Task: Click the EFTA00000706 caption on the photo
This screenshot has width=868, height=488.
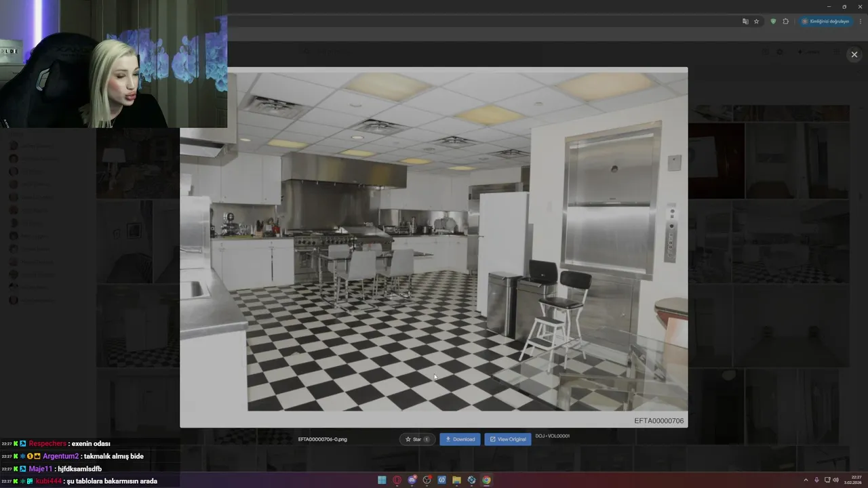Action: 658,421
